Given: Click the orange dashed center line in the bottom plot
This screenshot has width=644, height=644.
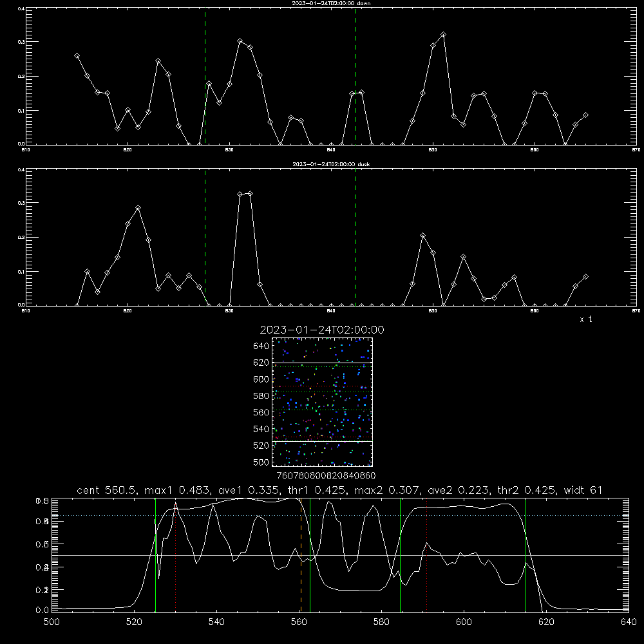Looking at the screenshot, I should click(301, 555).
